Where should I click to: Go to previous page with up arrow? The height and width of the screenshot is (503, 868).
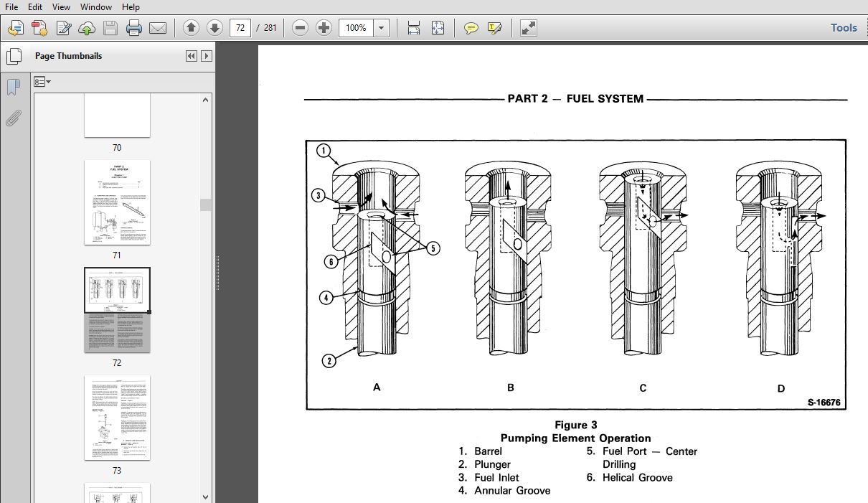[191, 28]
